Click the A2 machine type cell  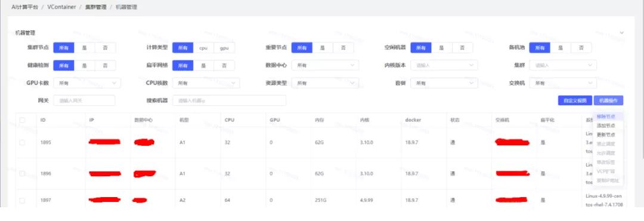point(182,201)
